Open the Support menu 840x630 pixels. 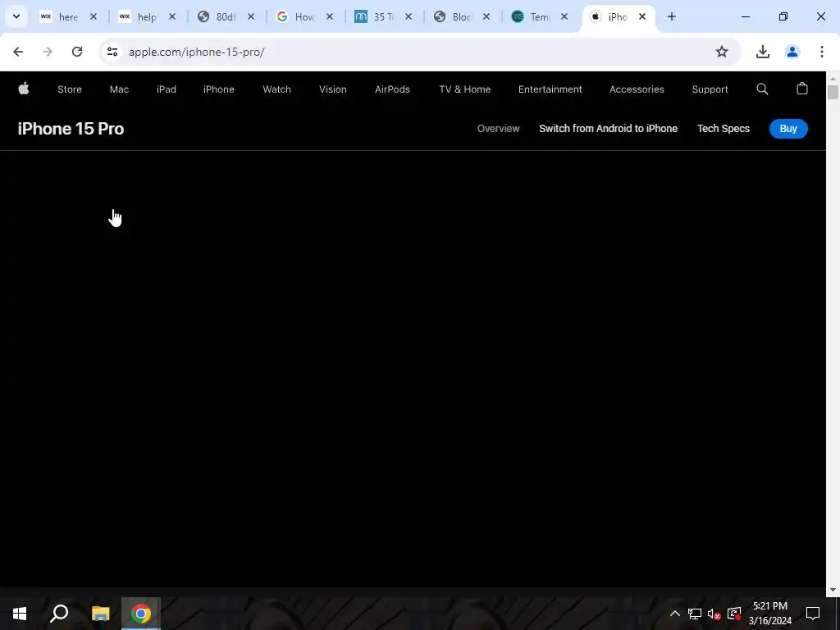(x=710, y=89)
